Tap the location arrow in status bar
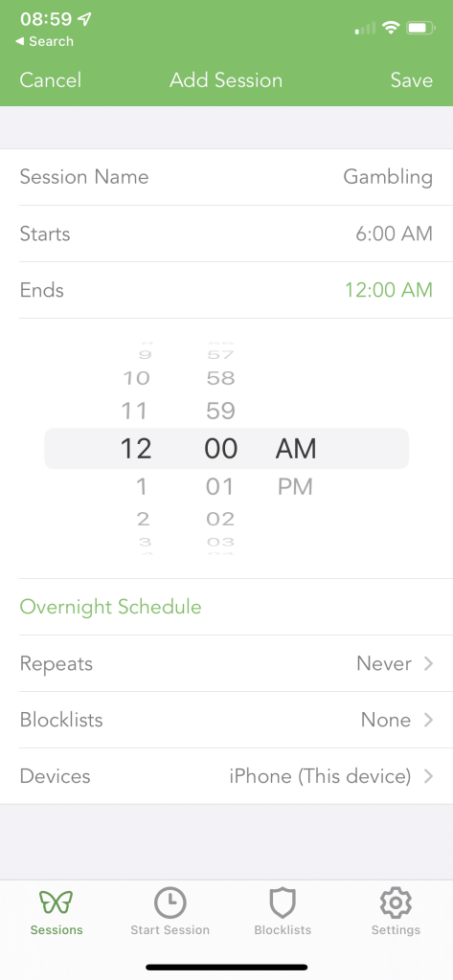The width and height of the screenshot is (453, 980). click(84, 19)
